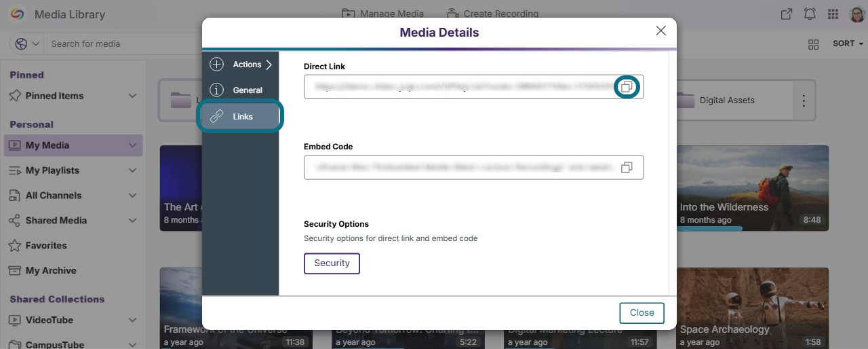Click the Media Library logo icon
Screen dimensions: 868x349
[x=18, y=14]
